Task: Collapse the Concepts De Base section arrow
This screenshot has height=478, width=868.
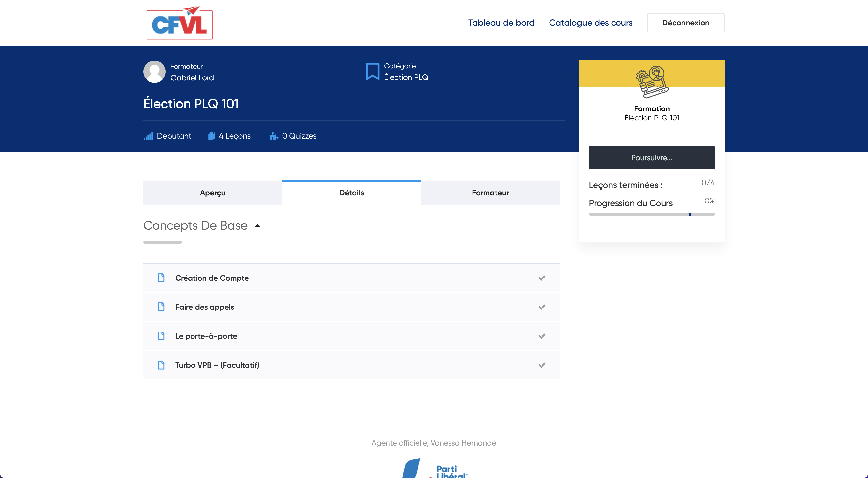Action: pyautogui.click(x=257, y=226)
